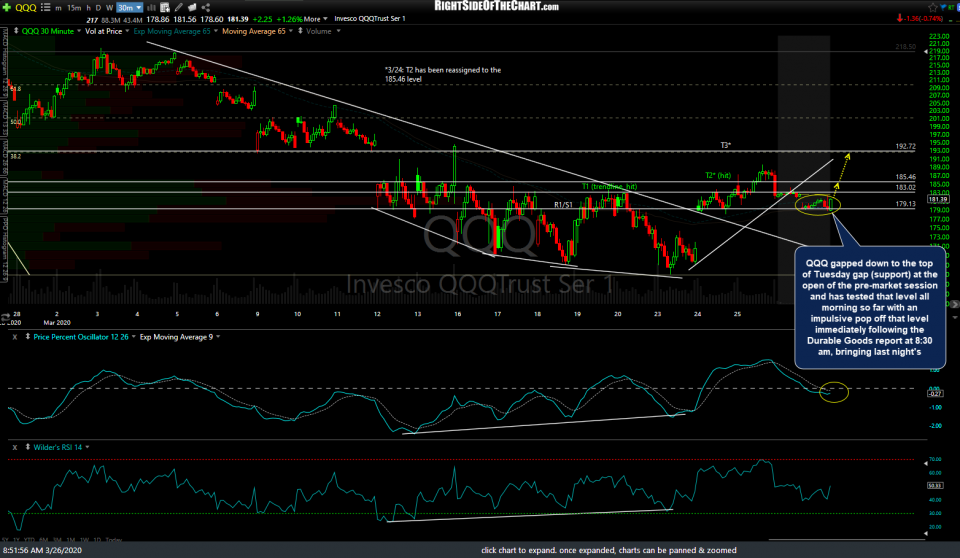The height and width of the screenshot is (558, 960).
Task: Click RightSideOfTheChart.com logo
Action: pyautogui.click(x=497, y=6)
